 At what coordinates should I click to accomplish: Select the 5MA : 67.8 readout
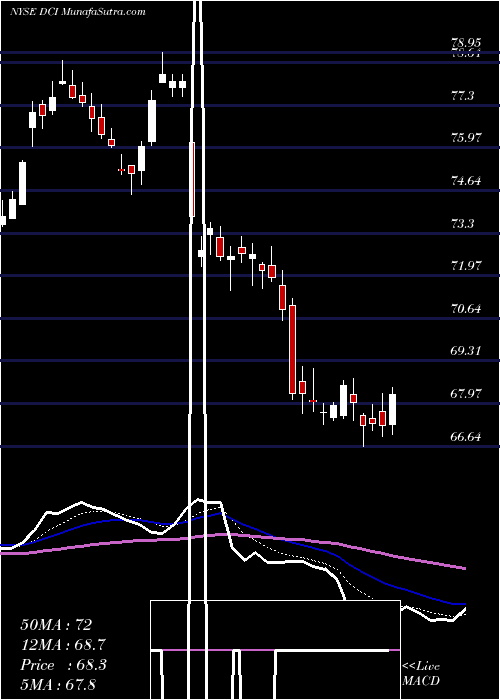pyautogui.click(x=58, y=684)
